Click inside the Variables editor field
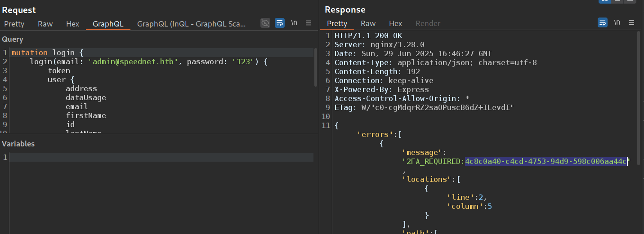 [x=162, y=157]
